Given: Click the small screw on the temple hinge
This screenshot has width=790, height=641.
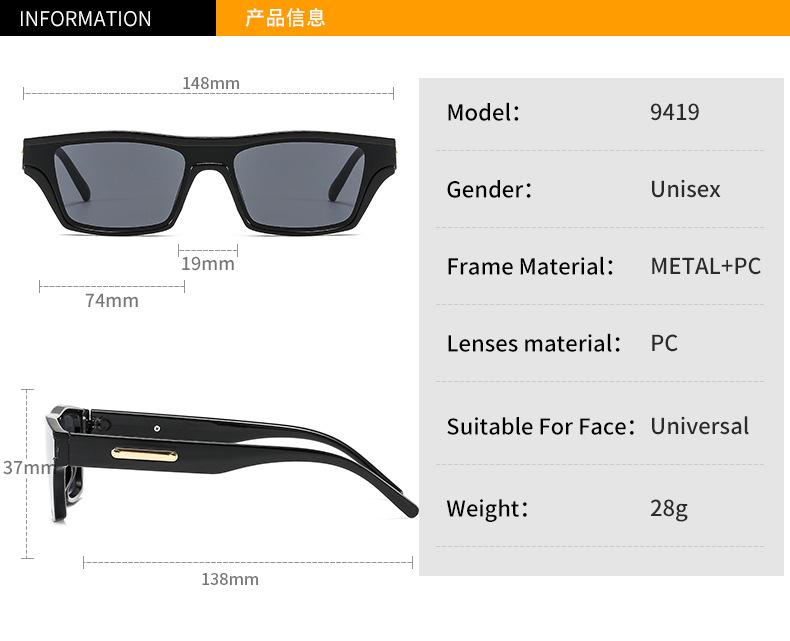Looking at the screenshot, I should pyautogui.click(x=157, y=428).
